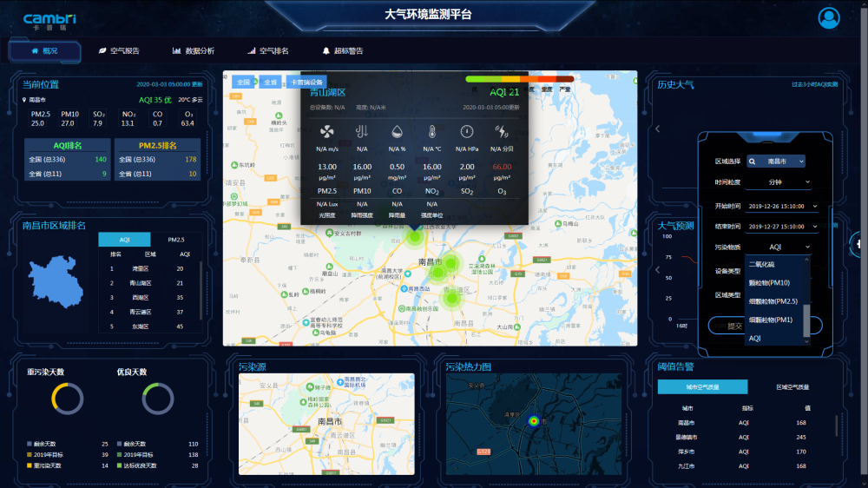Click the thermometer temperature icon
Image resolution: width=868 pixels, height=488 pixels.
click(x=431, y=131)
